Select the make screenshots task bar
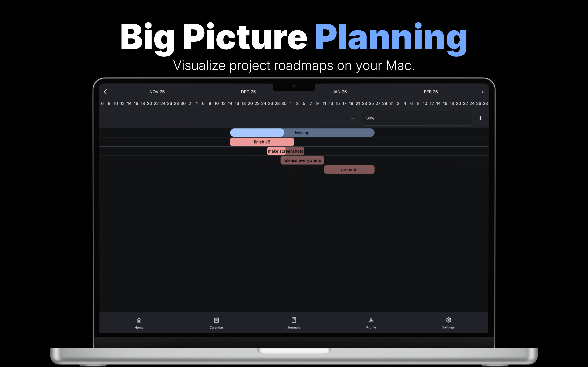 [285, 151]
